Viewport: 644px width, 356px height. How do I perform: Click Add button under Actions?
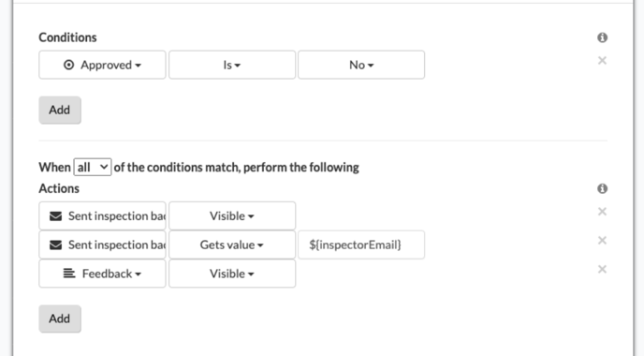click(60, 319)
